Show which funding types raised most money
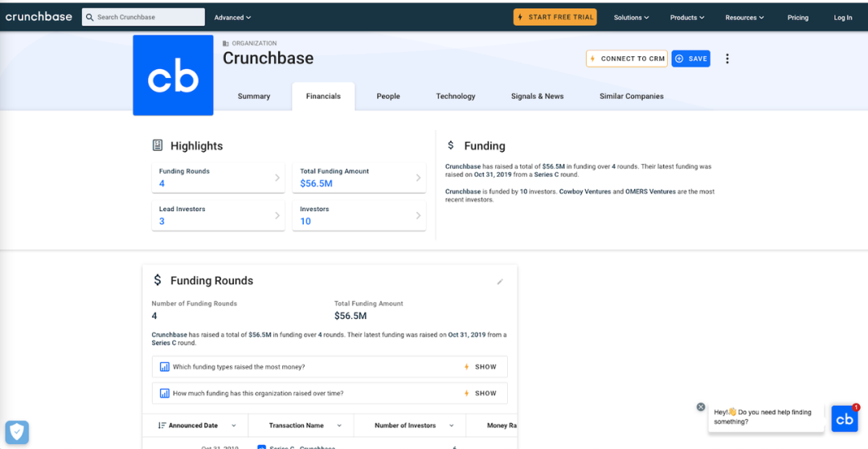The width and height of the screenshot is (868, 449). coord(481,367)
